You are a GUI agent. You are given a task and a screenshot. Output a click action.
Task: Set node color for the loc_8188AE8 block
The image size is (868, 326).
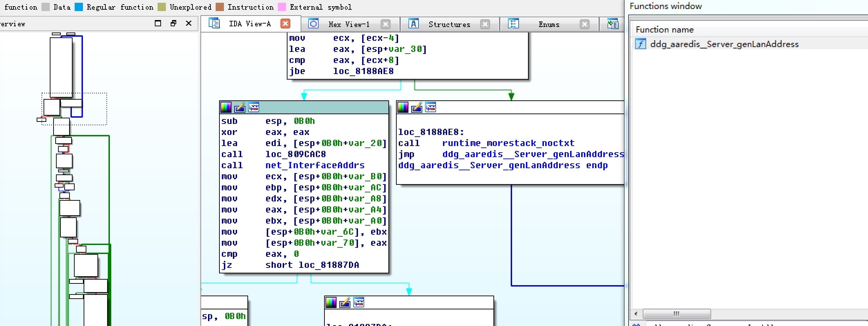[403, 108]
